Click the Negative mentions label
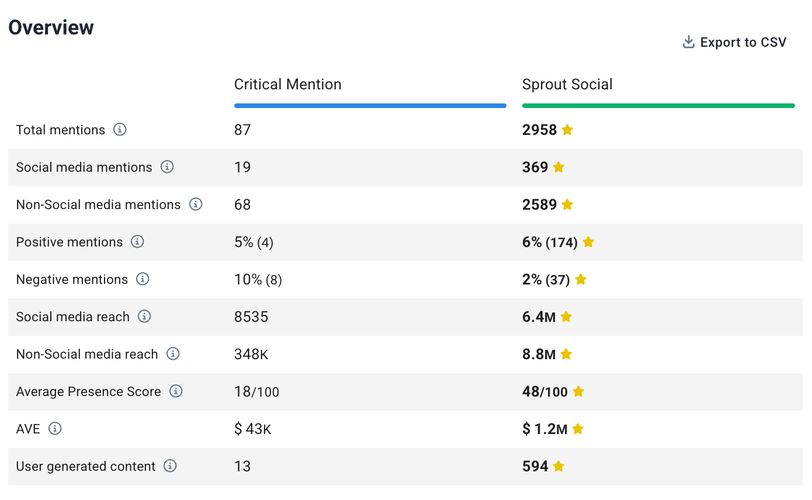 coord(72,280)
